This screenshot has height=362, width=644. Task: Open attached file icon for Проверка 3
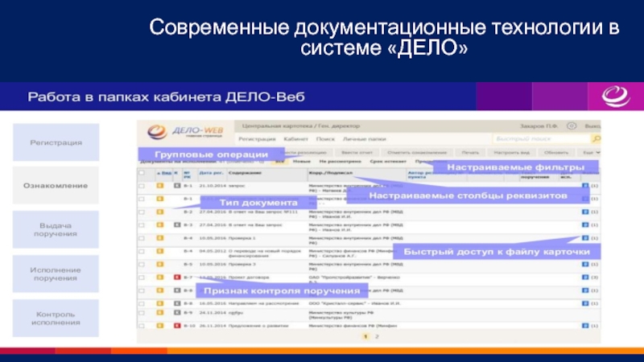(585, 265)
